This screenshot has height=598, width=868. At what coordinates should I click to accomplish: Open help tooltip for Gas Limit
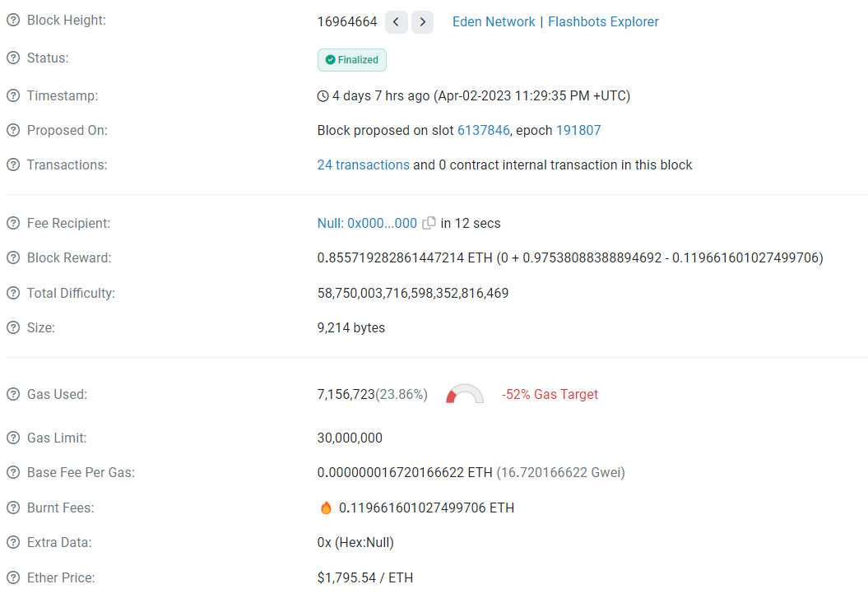coord(12,438)
